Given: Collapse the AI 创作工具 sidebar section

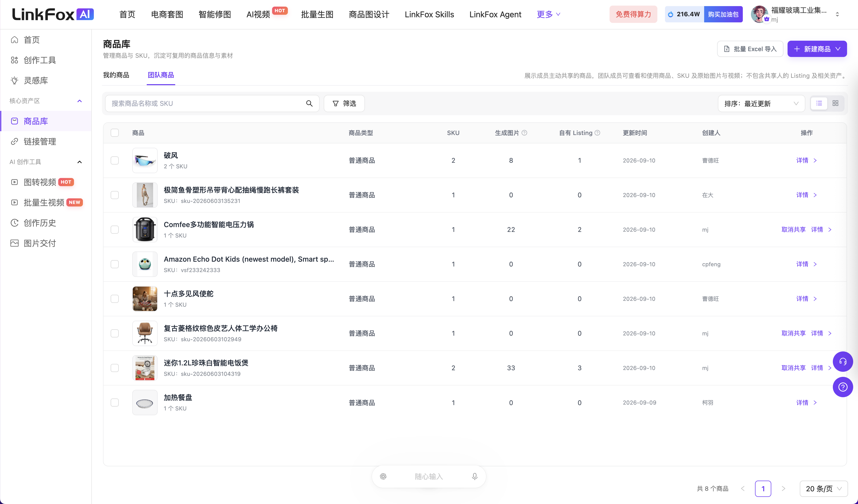Looking at the screenshot, I should (80, 162).
